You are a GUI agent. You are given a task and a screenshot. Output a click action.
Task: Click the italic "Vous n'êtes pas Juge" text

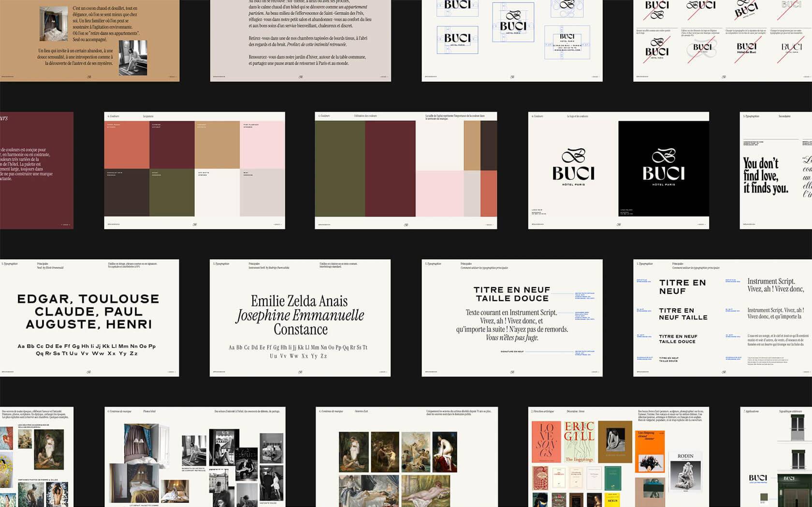(512, 337)
